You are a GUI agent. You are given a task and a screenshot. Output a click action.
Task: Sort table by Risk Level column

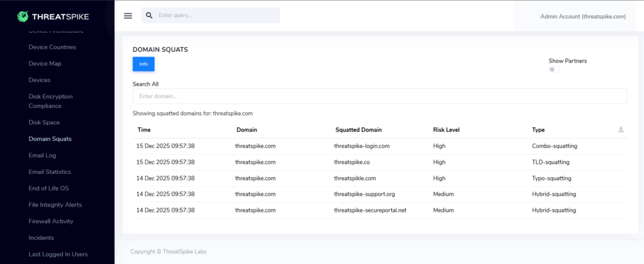(x=446, y=130)
